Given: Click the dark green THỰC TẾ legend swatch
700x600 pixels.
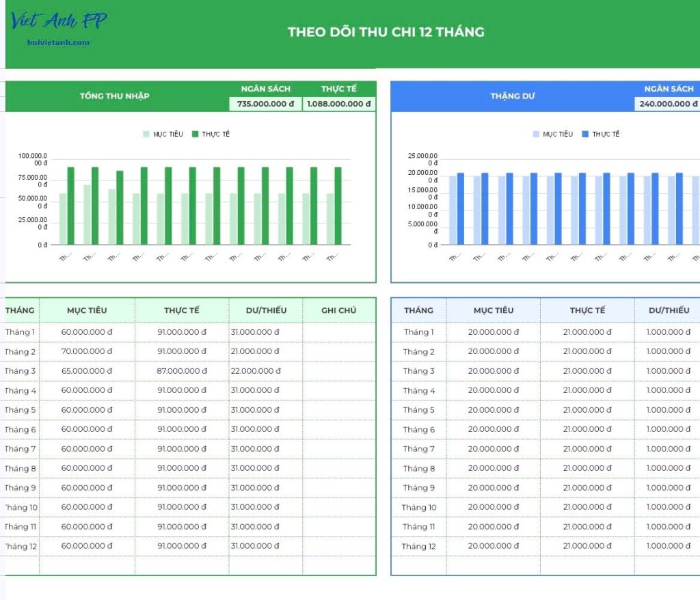Looking at the screenshot, I should coord(195,134).
